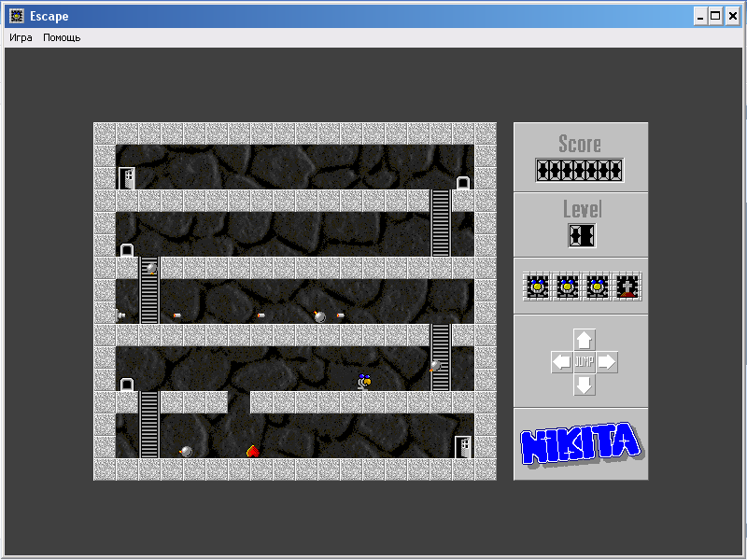Click the NIKITA logo
The width and height of the screenshot is (747, 560).
(x=581, y=444)
